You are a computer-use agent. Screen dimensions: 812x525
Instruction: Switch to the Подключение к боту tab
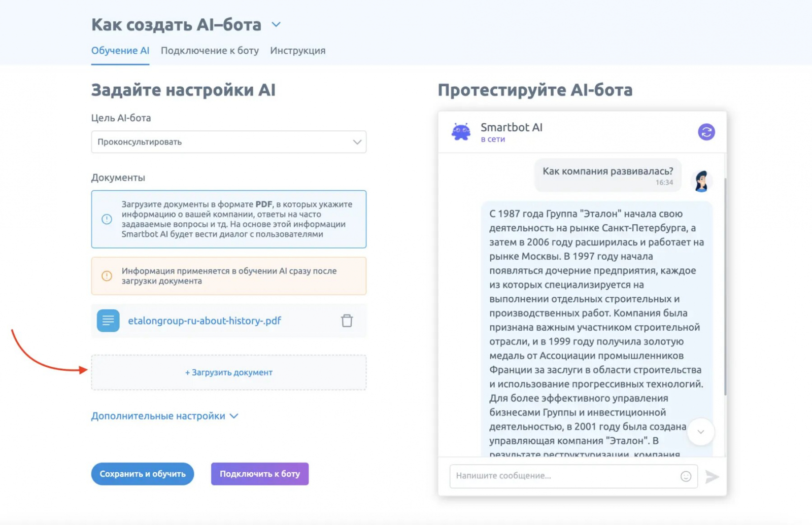210,51
